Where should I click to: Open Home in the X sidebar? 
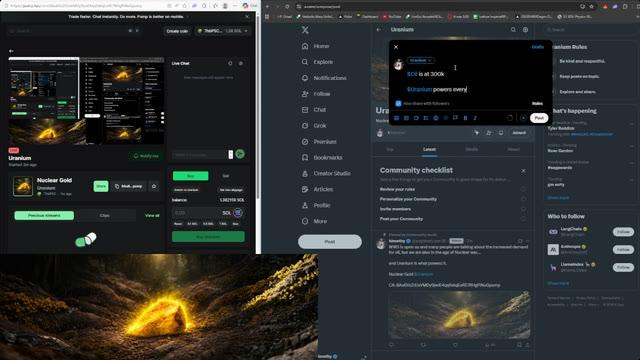(316, 46)
